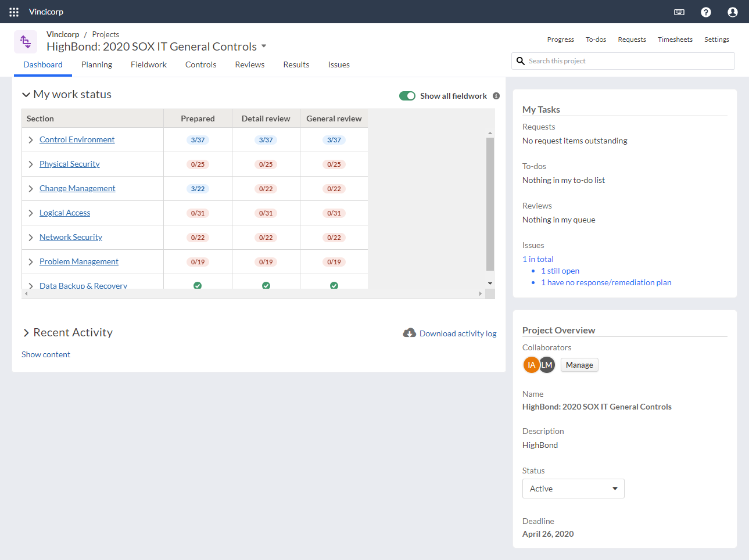Expand the Change Management row

(x=31, y=189)
